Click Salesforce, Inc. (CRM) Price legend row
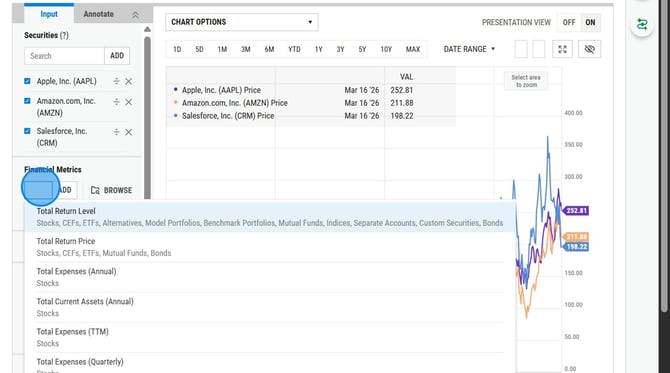 pyautogui.click(x=293, y=116)
